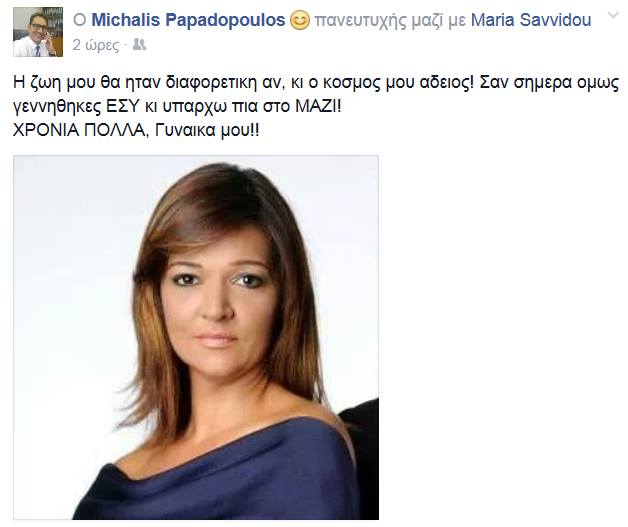Image resolution: width=628 pixels, height=527 pixels.
Task: Click the first line starting "Η ζωη μου"
Action: [316, 83]
